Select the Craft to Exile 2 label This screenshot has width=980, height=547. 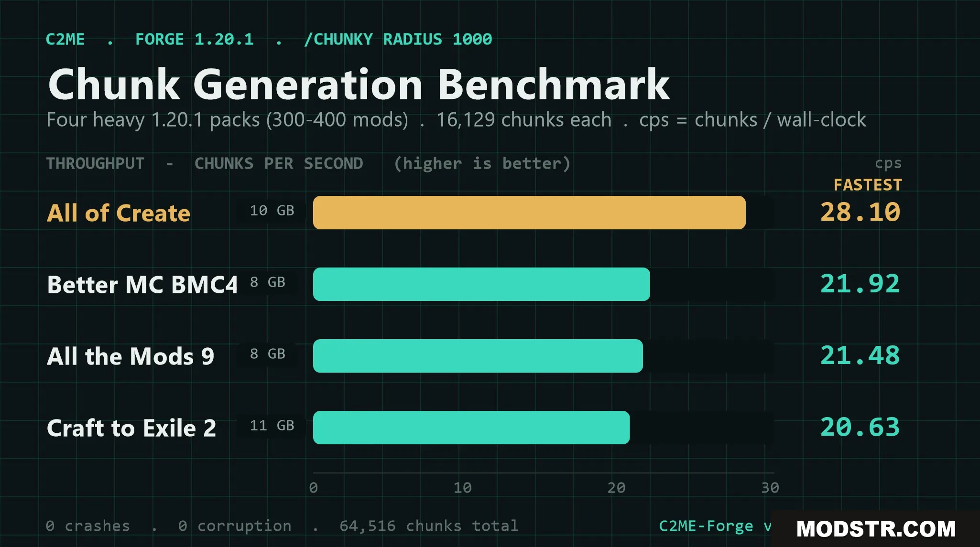click(x=131, y=428)
